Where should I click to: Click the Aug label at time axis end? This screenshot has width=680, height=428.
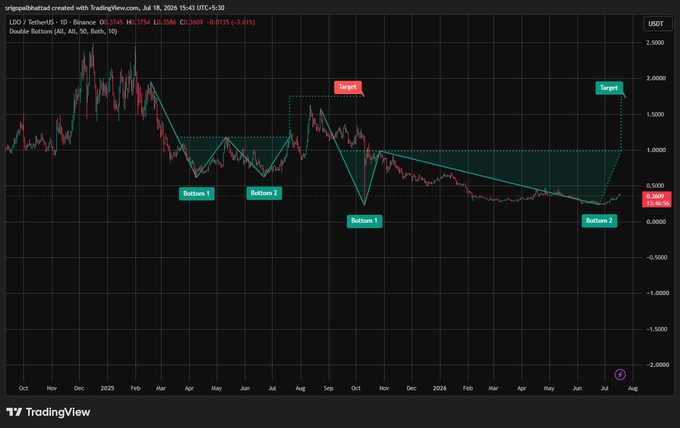pos(633,388)
